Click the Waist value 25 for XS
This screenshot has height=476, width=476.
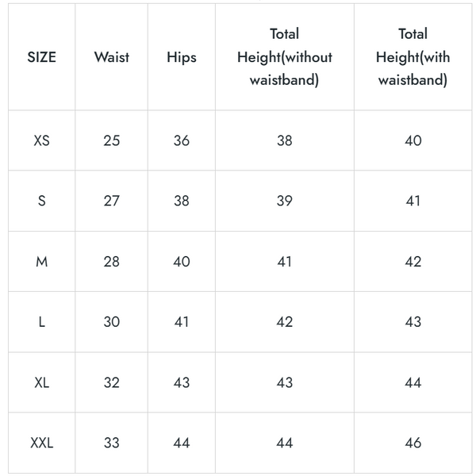[x=111, y=140]
